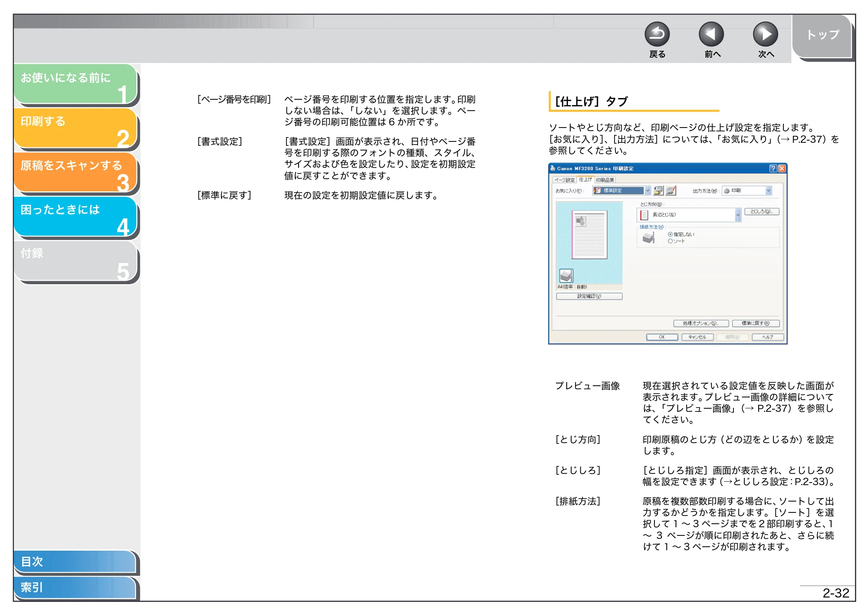Click the help question mark in dialog title bar
This screenshot has height=614, width=868.
click(x=773, y=168)
